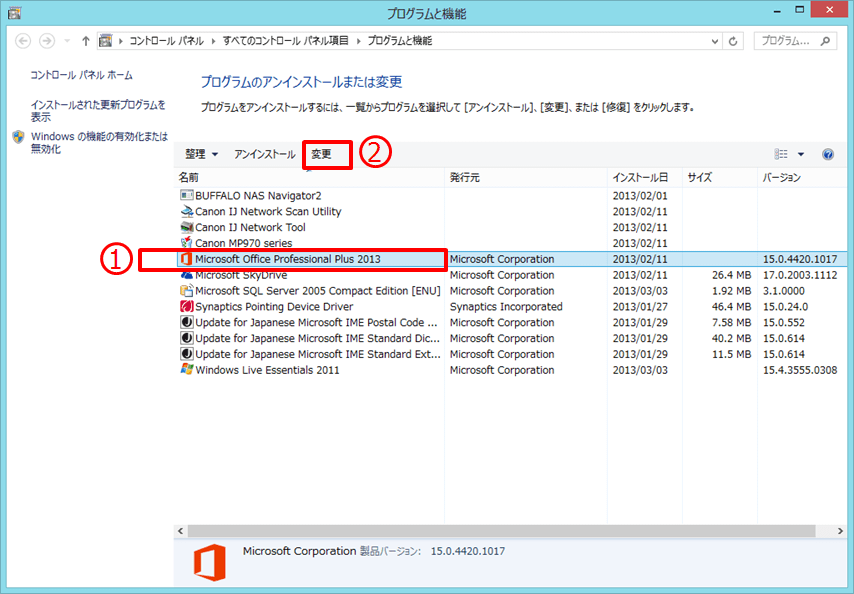Click the Back navigation arrow
The width and height of the screenshot is (854, 594).
tap(23, 41)
